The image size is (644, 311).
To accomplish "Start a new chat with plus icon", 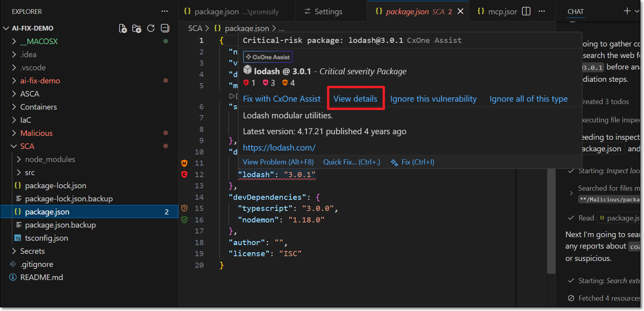I will tap(627, 11).
